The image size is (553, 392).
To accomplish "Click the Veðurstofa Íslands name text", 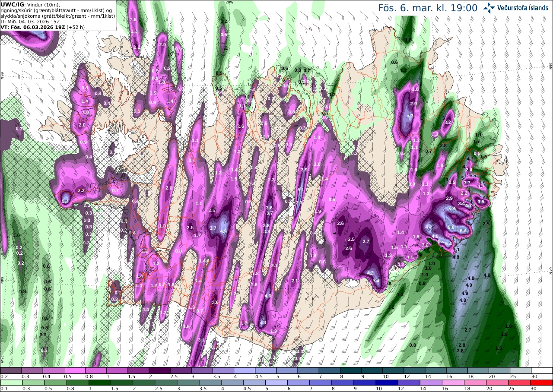I will click(523, 8).
